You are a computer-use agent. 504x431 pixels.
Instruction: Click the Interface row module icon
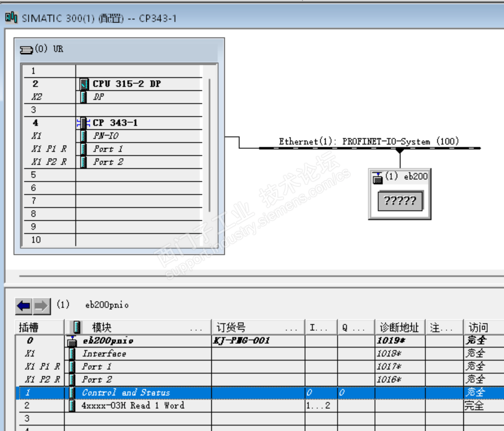72,354
